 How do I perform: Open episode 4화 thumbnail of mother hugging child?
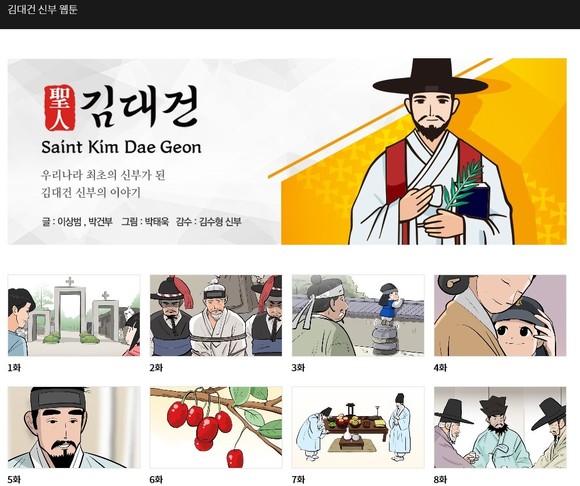pyautogui.click(x=500, y=315)
